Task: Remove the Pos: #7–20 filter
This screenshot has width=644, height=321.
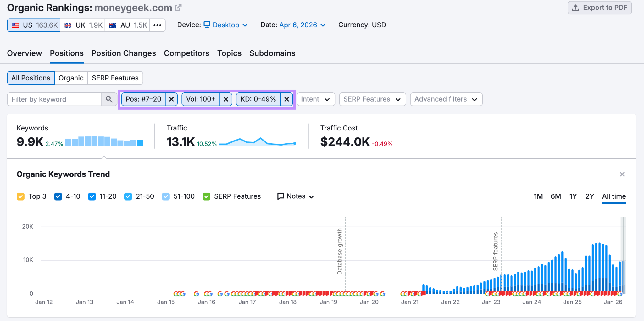Action: (x=171, y=99)
